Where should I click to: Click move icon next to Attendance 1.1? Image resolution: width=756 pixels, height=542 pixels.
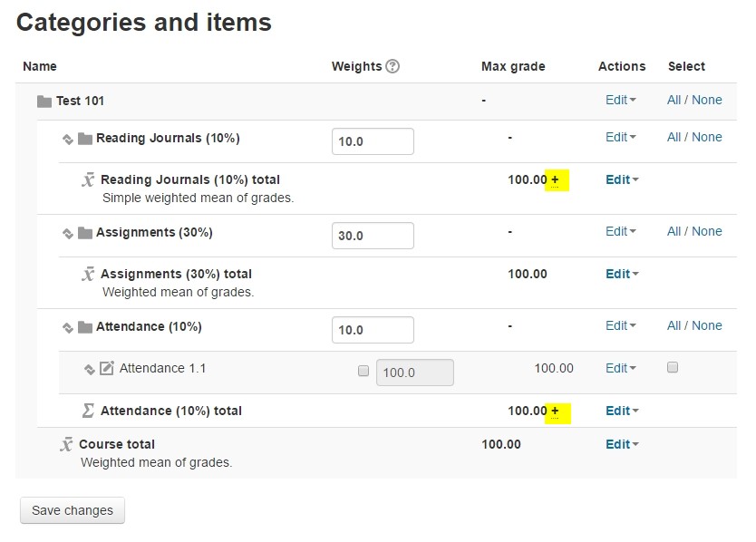point(89,370)
